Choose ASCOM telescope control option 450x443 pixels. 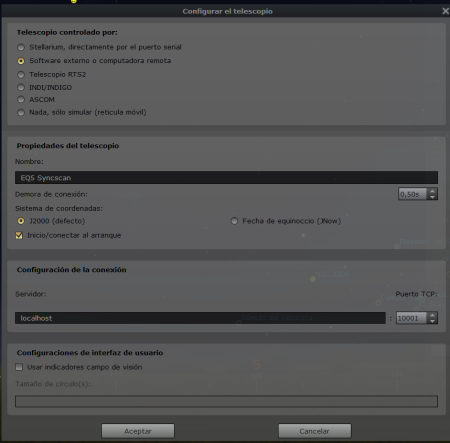(21, 100)
